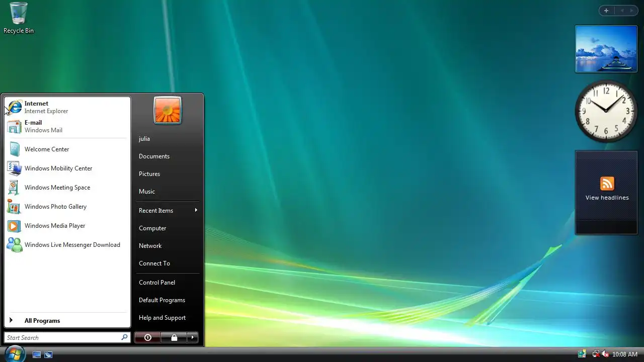The width and height of the screenshot is (644, 362).
Task: Click sidebar previous page arrow
Action: point(621,11)
